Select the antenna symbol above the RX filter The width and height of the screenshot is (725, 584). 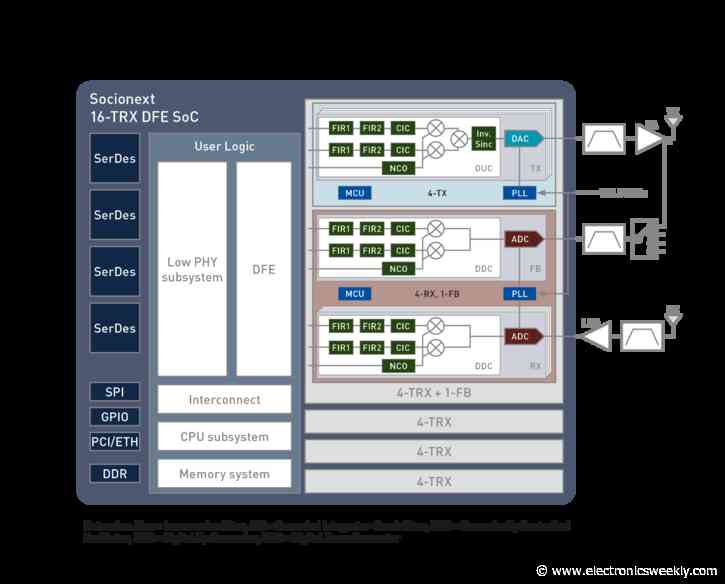coord(674,316)
